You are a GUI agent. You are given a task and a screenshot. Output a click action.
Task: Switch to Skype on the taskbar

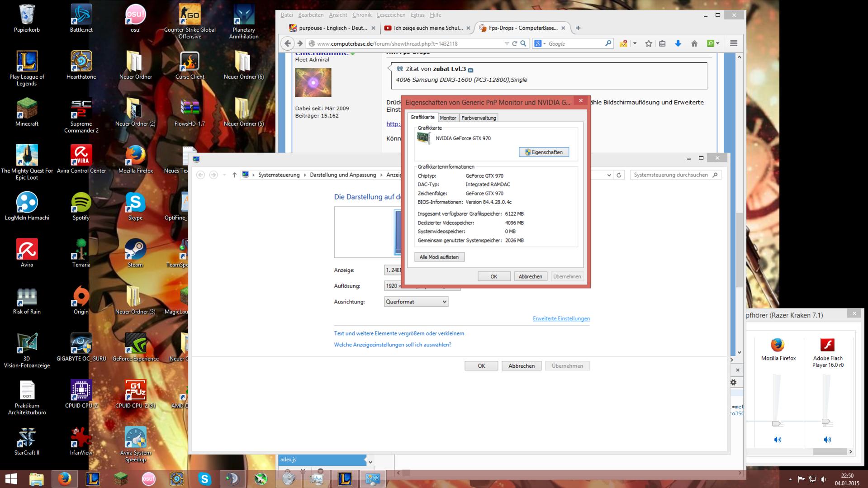tap(204, 479)
